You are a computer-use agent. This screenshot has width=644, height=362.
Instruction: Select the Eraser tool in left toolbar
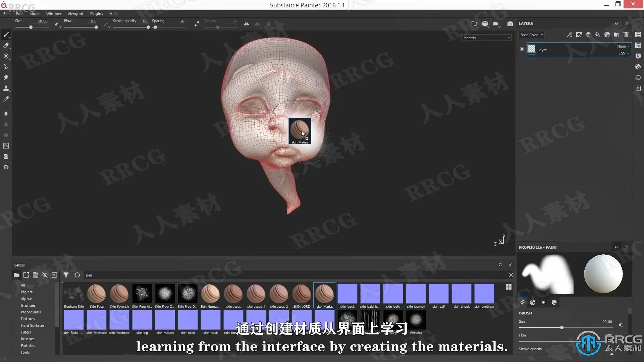click(x=6, y=46)
